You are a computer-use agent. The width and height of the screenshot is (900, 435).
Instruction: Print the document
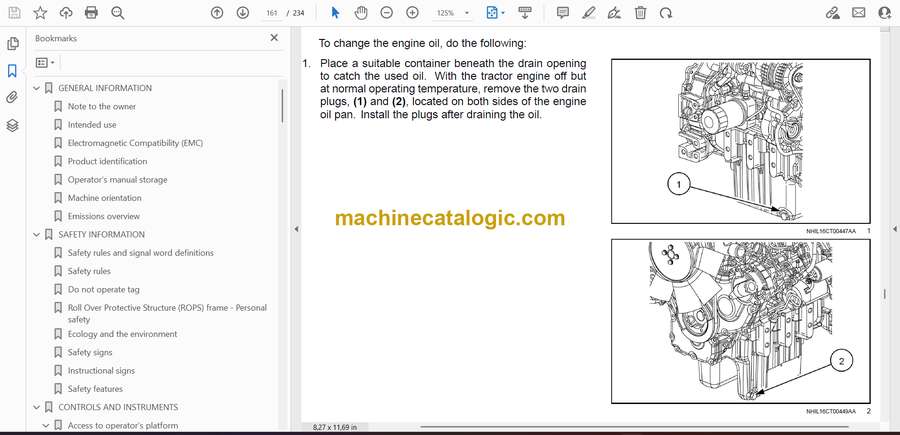coord(91,13)
